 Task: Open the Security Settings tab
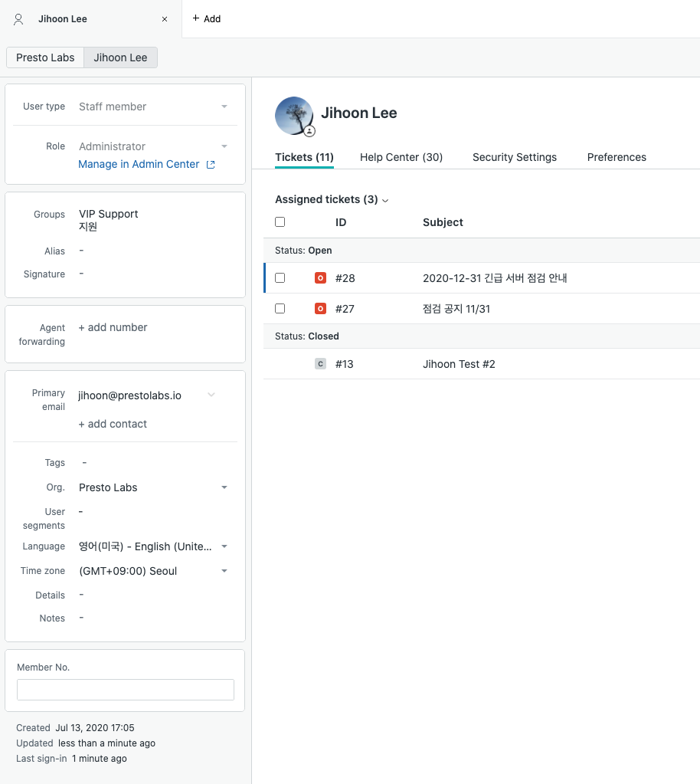point(515,157)
